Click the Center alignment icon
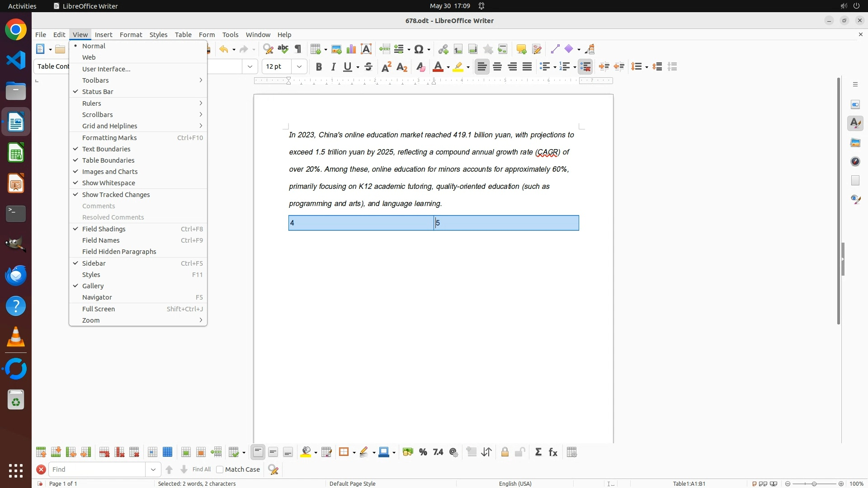This screenshot has height=488, width=868. point(497,67)
